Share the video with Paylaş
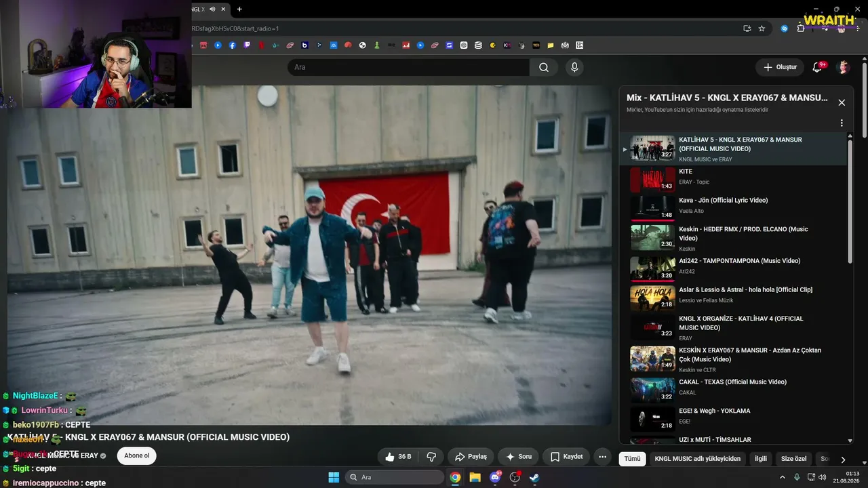The width and height of the screenshot is (868, 488). (x=471, y=457)
